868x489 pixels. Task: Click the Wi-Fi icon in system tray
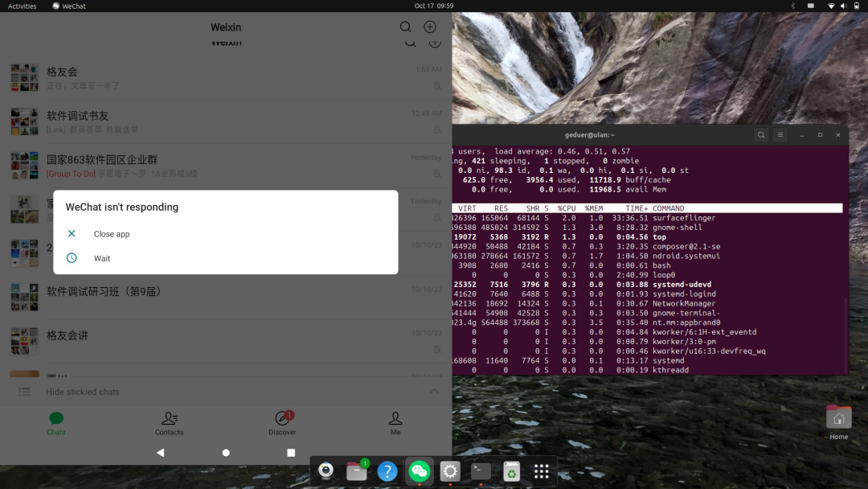831,6
